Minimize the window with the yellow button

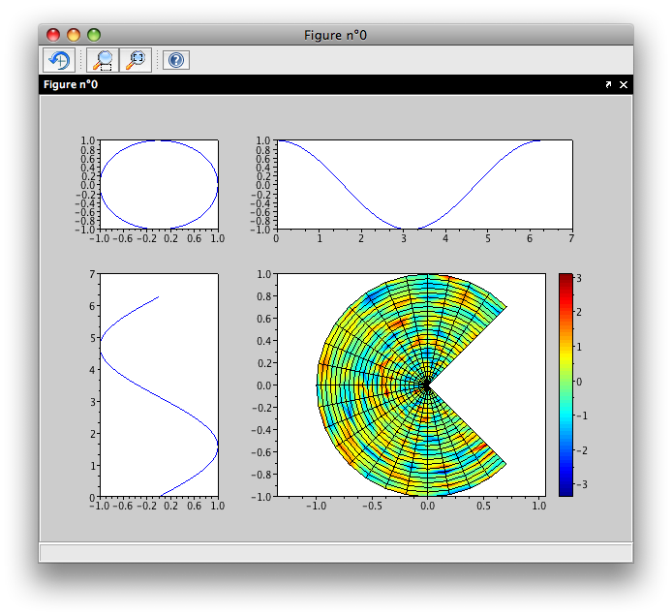tap(74, 35)
